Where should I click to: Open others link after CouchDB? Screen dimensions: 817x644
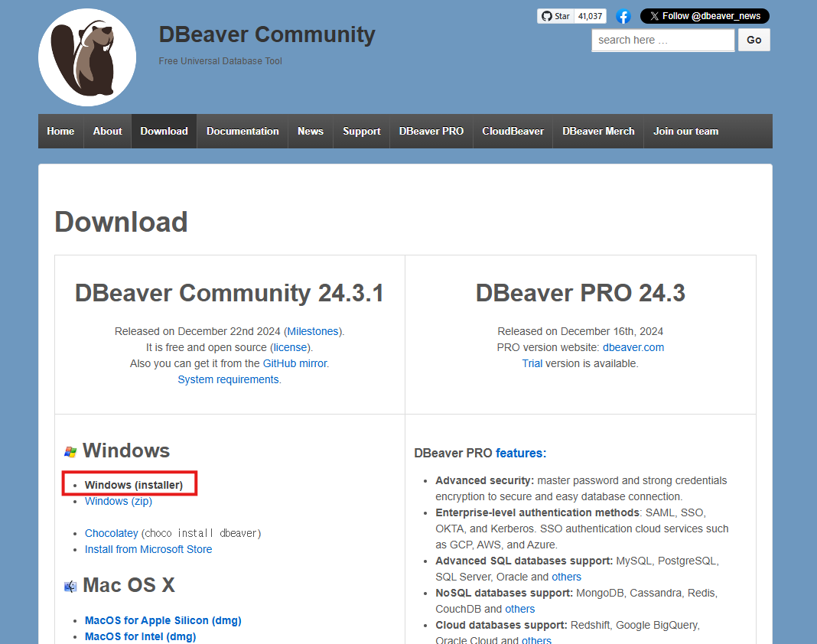point(519,609)
